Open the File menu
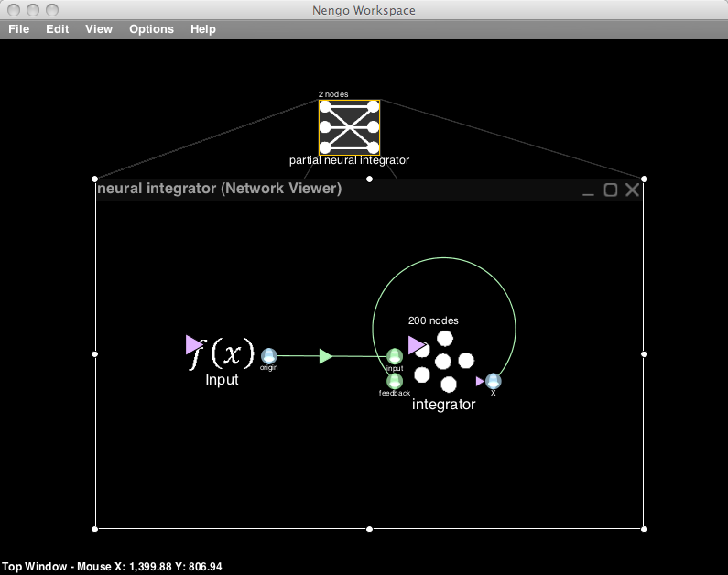The width and height of the screenshot is (728, 575). 19,29
